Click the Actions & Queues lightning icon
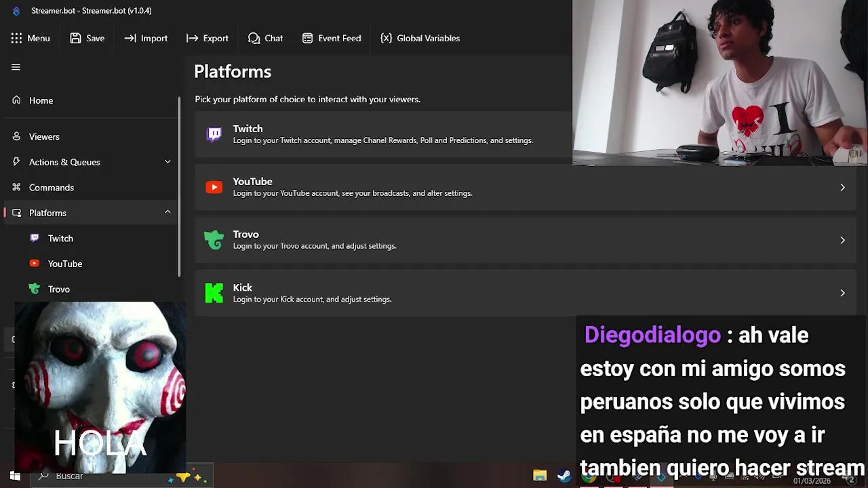This screenshot has width=868, height=488. tap(16, 162)
